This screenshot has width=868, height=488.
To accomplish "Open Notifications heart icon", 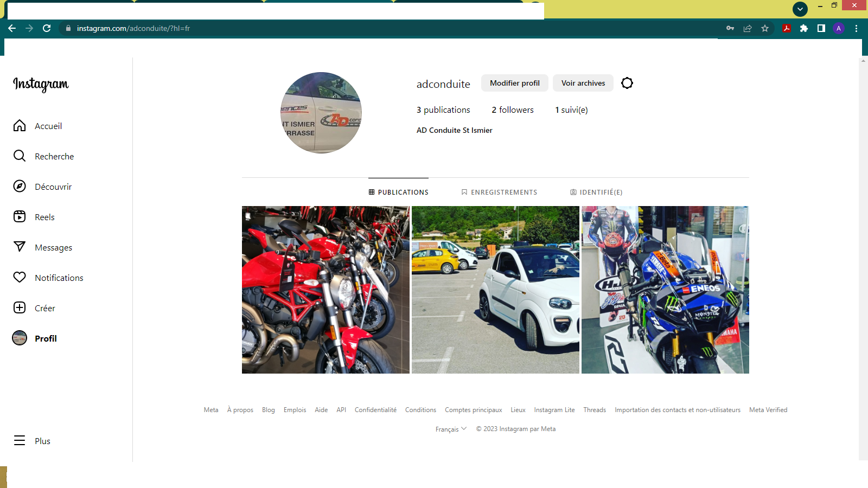I will coord(20,278).
